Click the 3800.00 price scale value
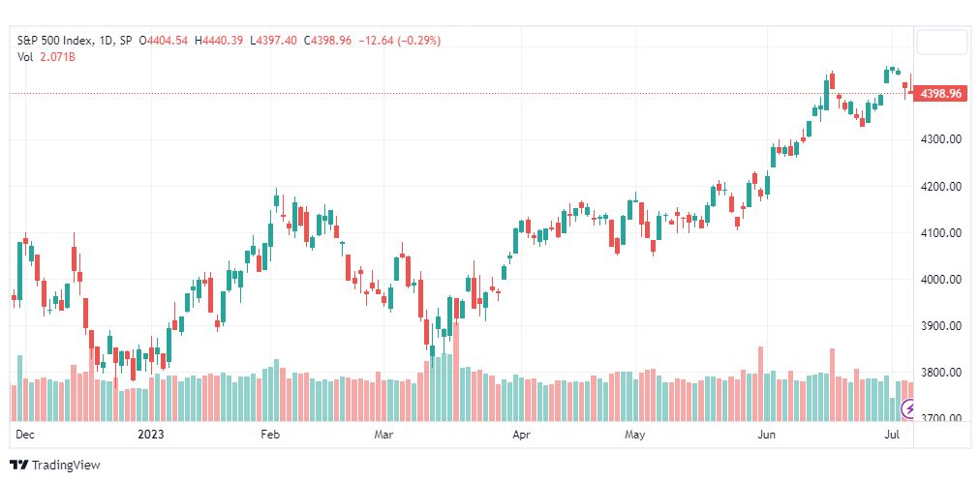Screen dimensions: 980x482 click(940, 373)
